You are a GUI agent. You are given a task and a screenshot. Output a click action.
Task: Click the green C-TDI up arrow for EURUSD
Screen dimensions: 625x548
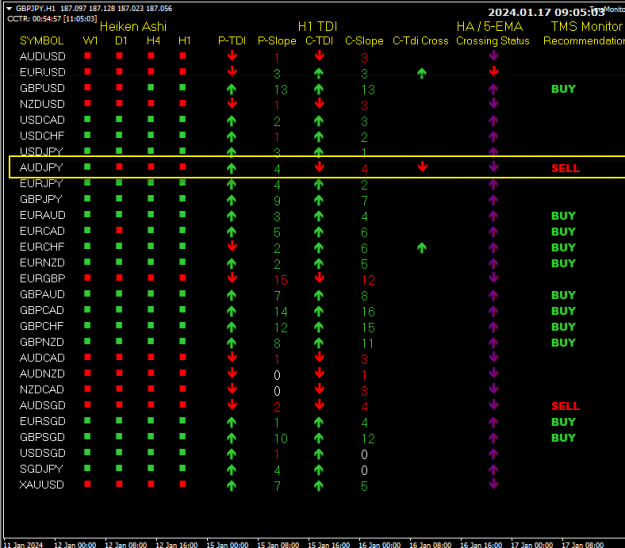[x=318, y=73]
